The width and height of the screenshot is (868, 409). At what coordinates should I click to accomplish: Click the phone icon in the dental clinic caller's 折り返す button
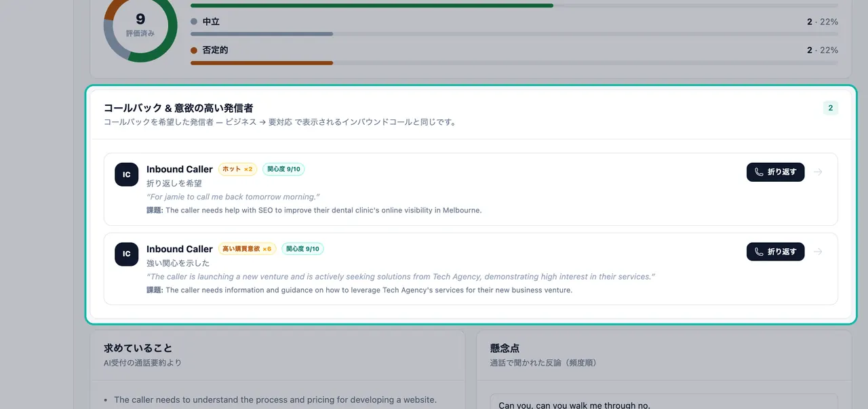[759, 172]
